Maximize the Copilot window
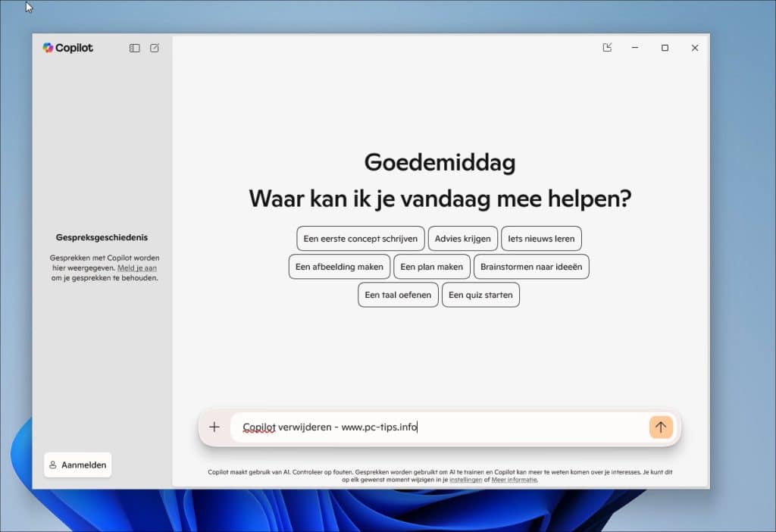The width and height of the screenshot is (776, 532). 665,48
